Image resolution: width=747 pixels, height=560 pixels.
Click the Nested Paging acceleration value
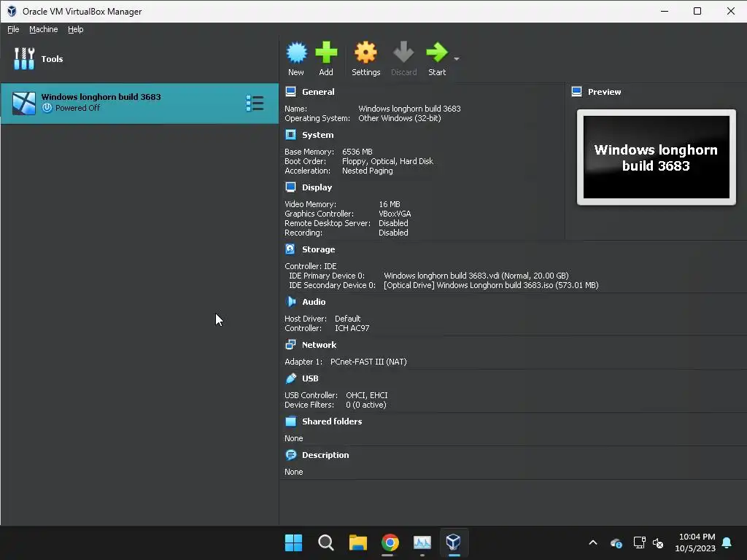click(x=368, y=171)
